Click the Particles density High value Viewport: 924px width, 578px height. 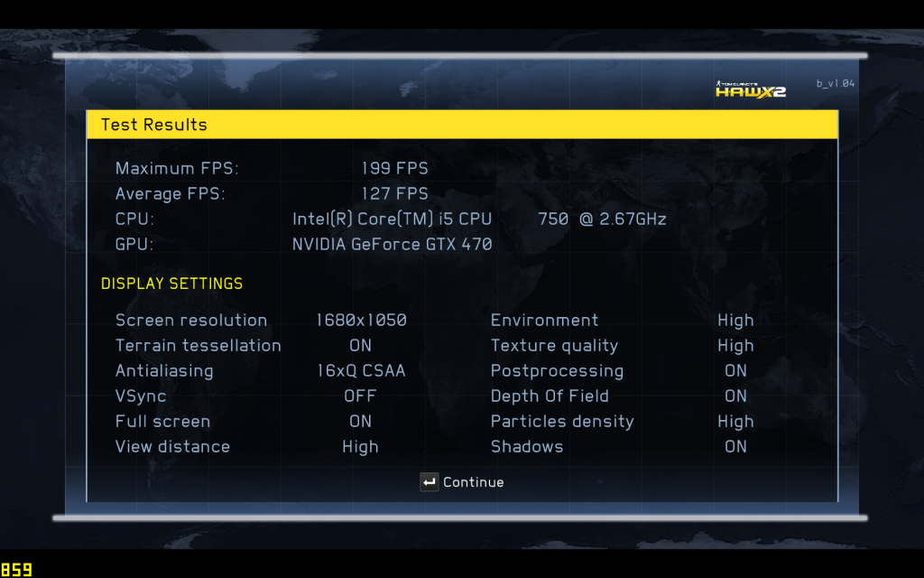735,422
